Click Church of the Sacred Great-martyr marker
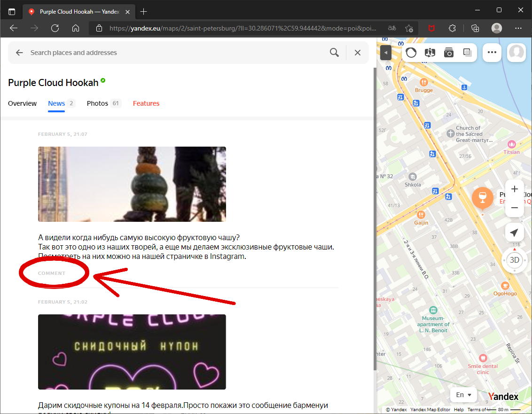532x414 pixels. pyautogui.click(x=451, y=133)
